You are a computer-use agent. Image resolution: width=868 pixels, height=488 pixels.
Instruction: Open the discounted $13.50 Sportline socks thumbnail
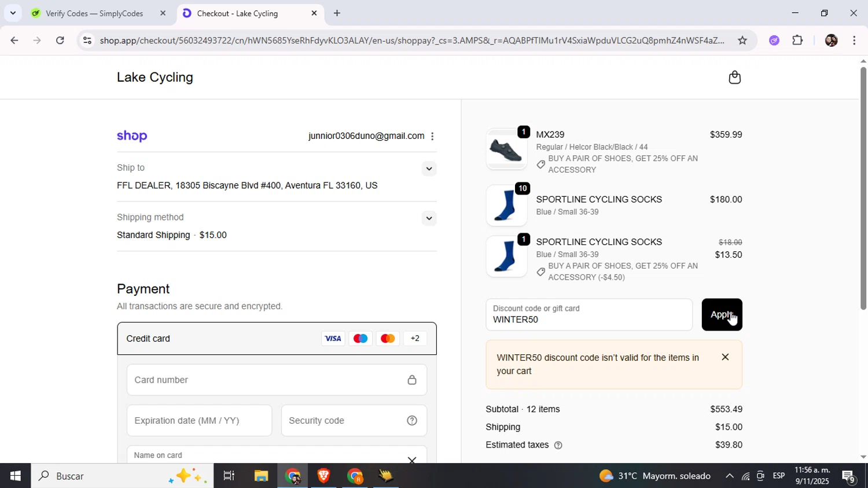coord(506,256)
